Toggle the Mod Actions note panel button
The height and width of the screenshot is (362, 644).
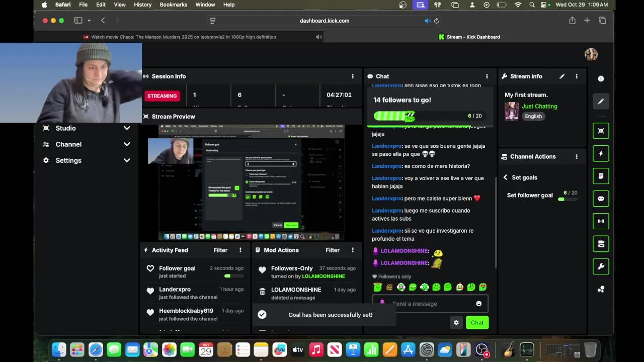601,176
